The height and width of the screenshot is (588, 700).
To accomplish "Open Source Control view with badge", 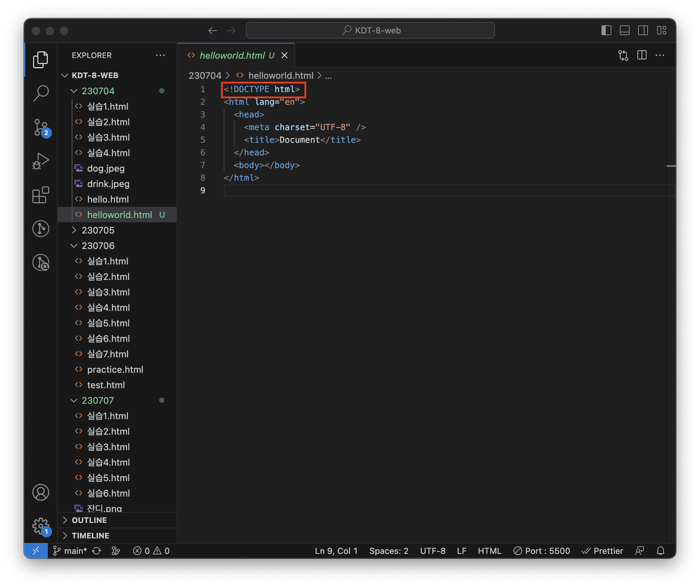I will (41, 127).
